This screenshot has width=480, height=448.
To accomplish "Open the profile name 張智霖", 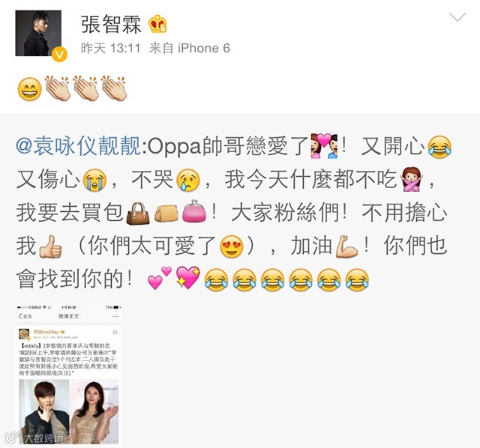I will point(111,24).
